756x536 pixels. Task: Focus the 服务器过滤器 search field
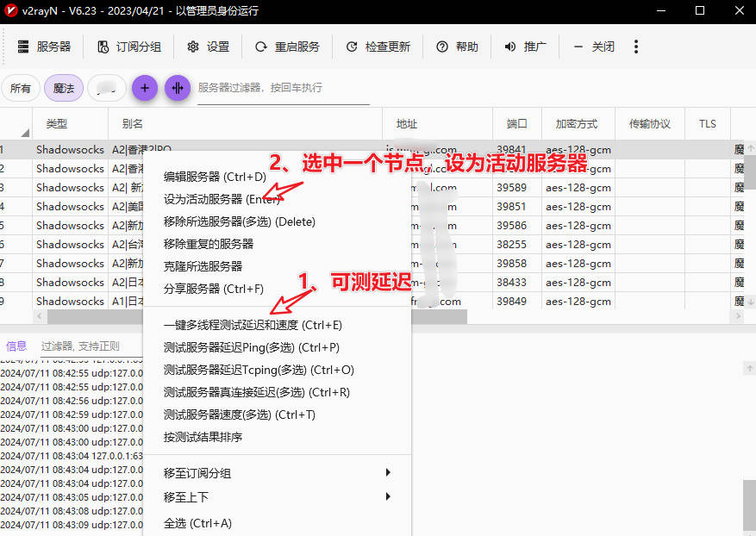tap(284, 88)
